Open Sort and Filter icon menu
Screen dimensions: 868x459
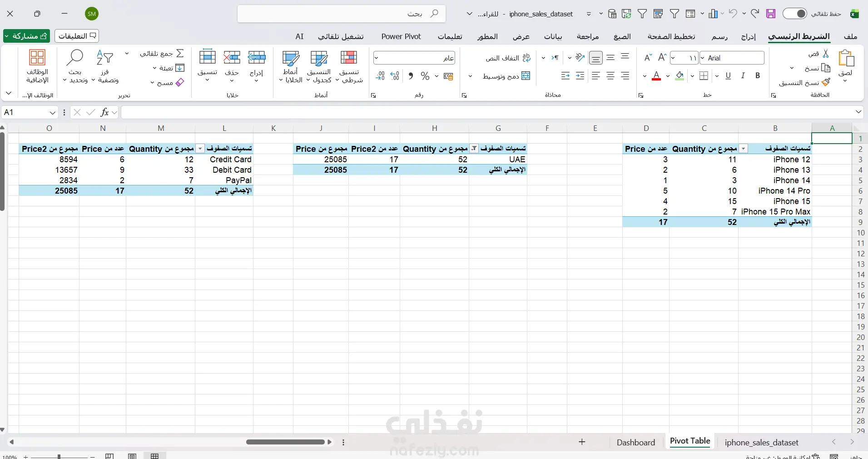[105, 58]
